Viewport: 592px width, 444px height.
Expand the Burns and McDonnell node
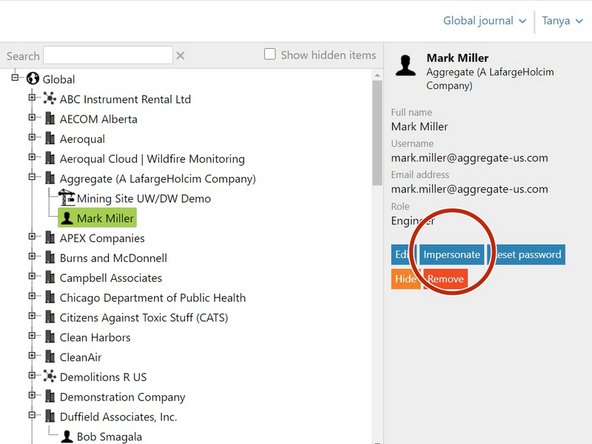coord(32,256)
